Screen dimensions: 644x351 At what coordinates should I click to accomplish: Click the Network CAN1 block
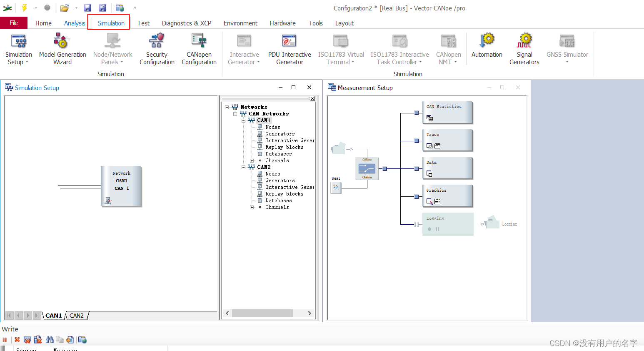pyautogui.click(x=121, y=186)
